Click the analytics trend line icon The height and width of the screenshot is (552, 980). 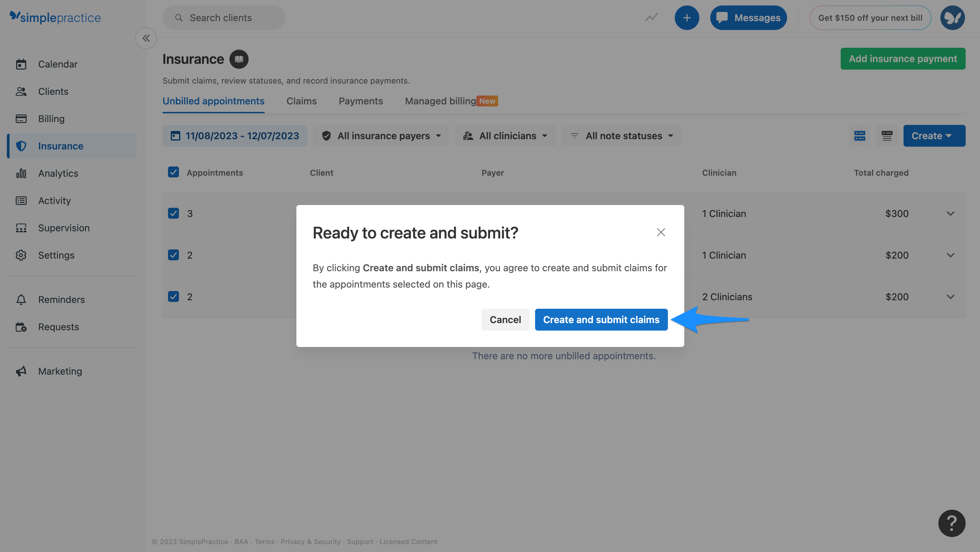(651, 17)
